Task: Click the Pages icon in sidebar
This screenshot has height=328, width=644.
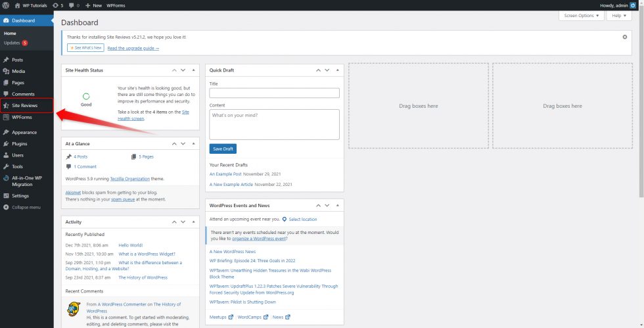Action: tap(6, 83)
